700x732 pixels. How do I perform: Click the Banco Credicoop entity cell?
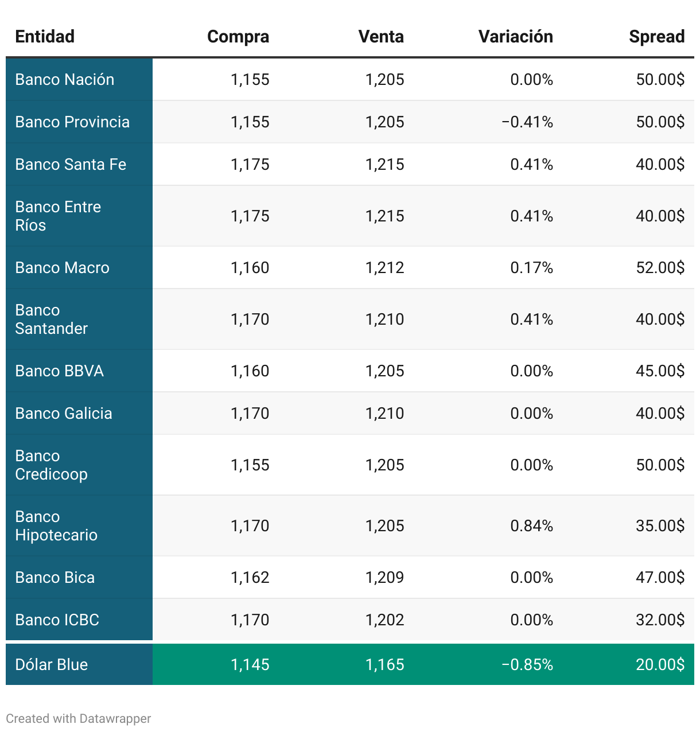point(51,465)
